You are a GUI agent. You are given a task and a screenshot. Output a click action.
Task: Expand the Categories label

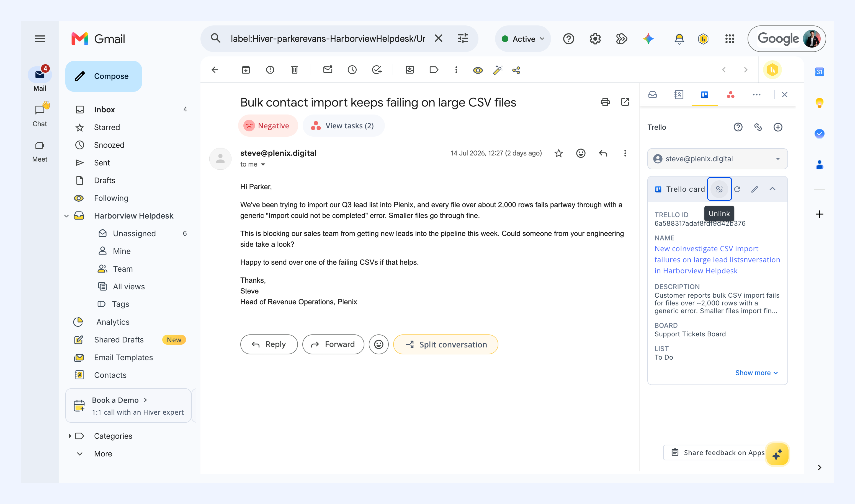pyautogui.click(x=70, y=436)
